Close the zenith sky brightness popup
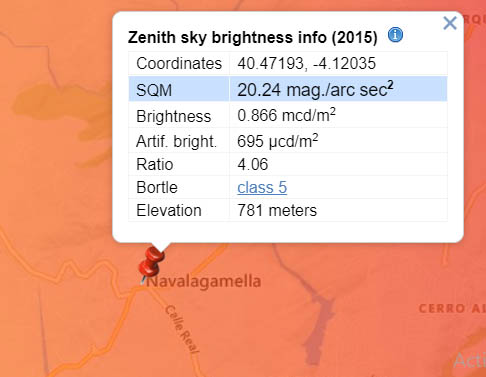This screenshot has width=486, height=377. click(x=450, y=23)
